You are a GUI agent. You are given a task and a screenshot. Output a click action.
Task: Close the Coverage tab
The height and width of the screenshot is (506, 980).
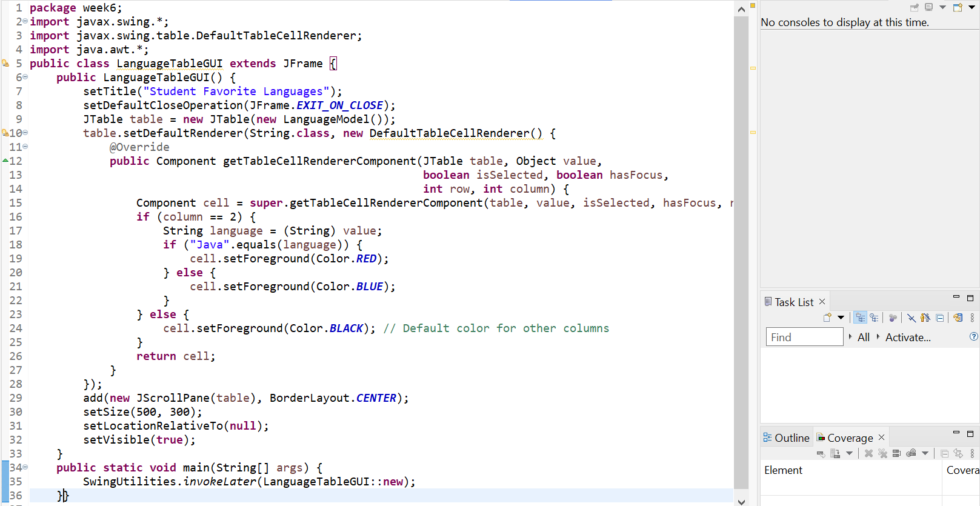tap(881, 437)
